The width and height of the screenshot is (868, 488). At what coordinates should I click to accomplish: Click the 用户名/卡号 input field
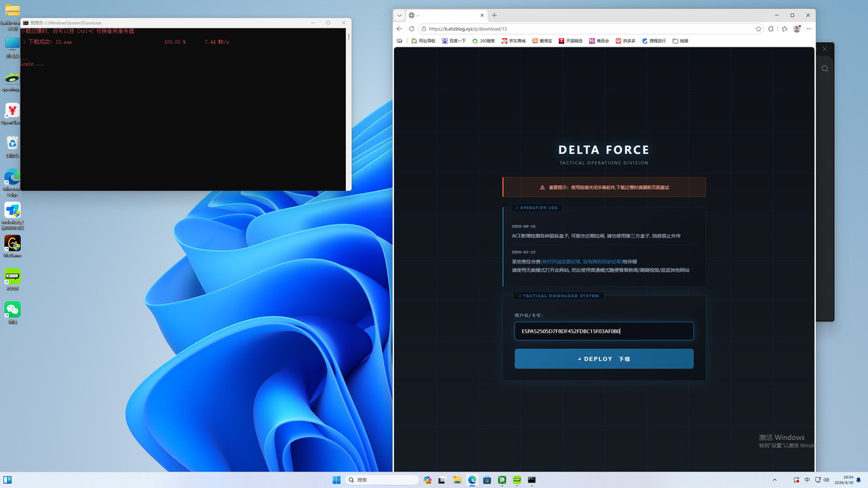click(604, 331)
